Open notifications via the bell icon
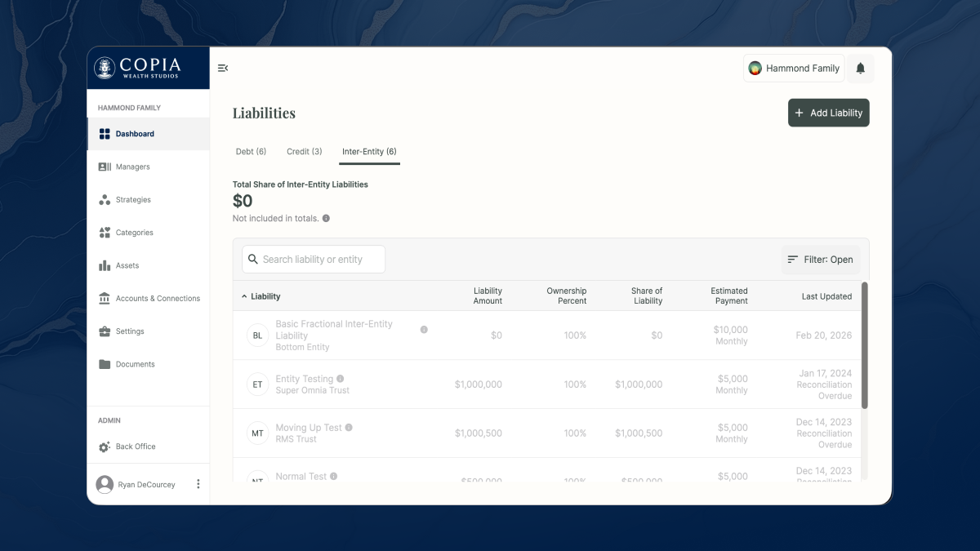Screen dimensions: 980x551 tap(860, 69)
